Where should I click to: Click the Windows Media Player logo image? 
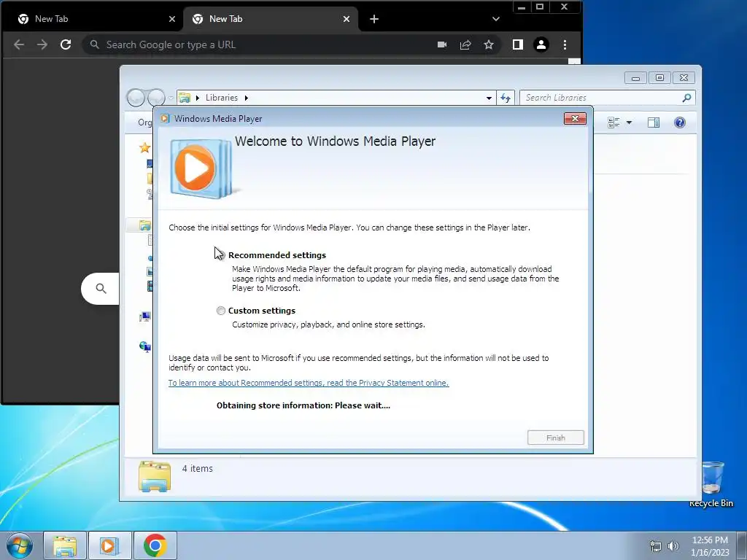[x=201, y=168]
